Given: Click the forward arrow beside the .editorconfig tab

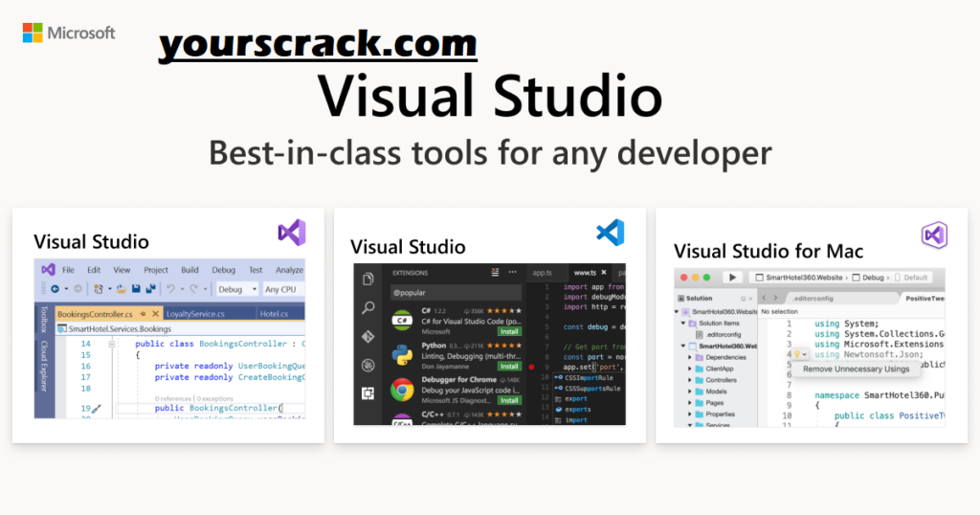Looking at the screenshot, I should (x=775, y=298).
